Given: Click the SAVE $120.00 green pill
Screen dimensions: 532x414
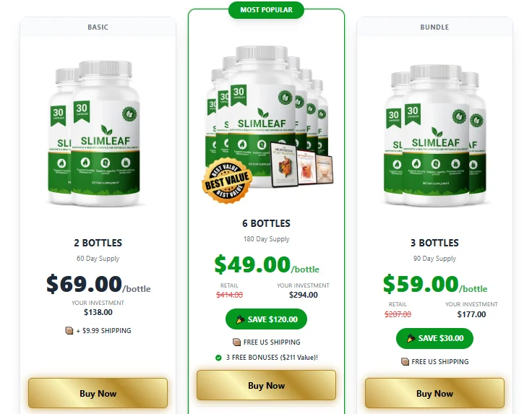Looking at the screenshot, I should pyautogui.click(x=266, y=319).
